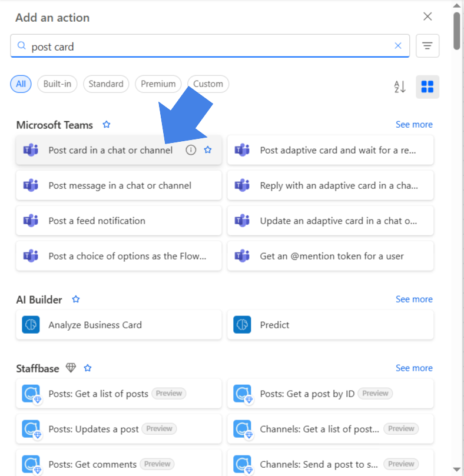Screen dimensions: 464x476
Task: Choose Reply with an adaptive card action
Action: (330, 185)
